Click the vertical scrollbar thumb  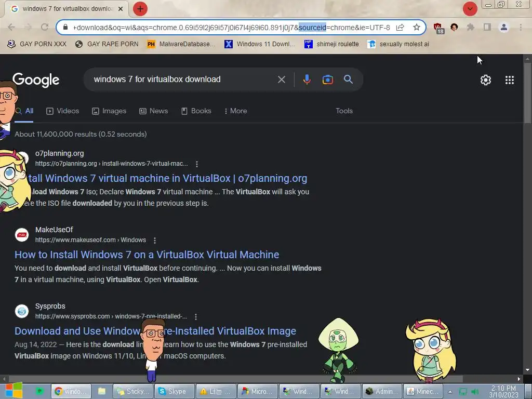pyautogui.click(x=527, y=94)
